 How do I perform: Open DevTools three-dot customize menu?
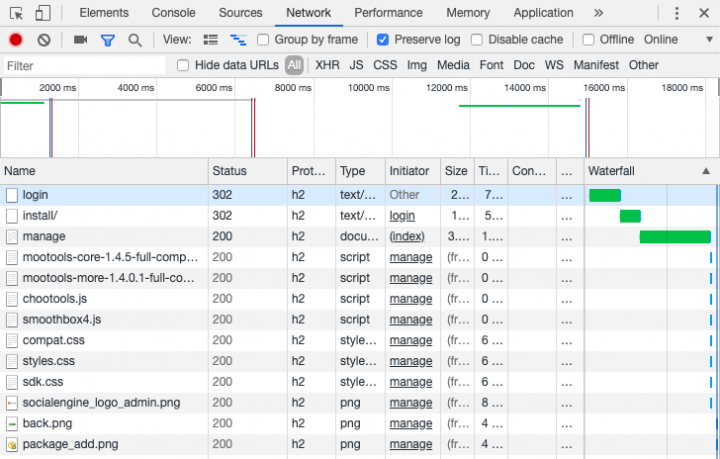coord(676,13)
